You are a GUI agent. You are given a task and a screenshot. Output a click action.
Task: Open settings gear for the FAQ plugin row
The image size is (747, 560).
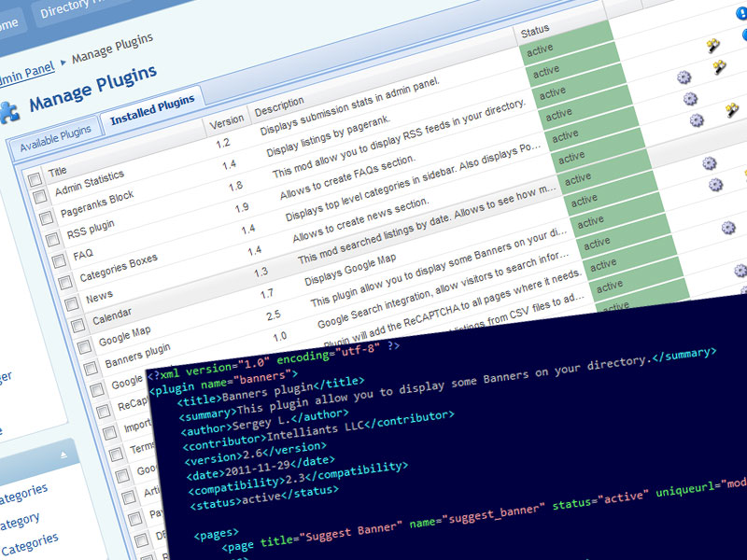684,77
